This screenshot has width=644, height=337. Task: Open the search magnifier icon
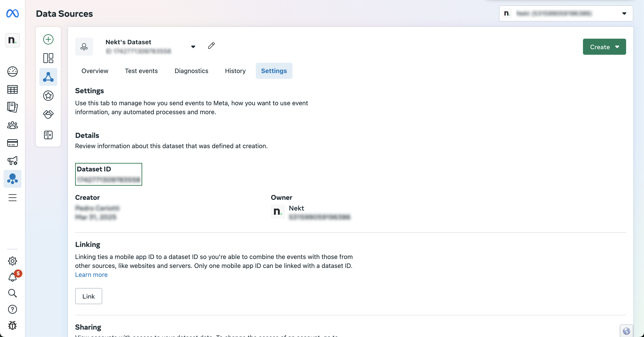tap(13, 293)
